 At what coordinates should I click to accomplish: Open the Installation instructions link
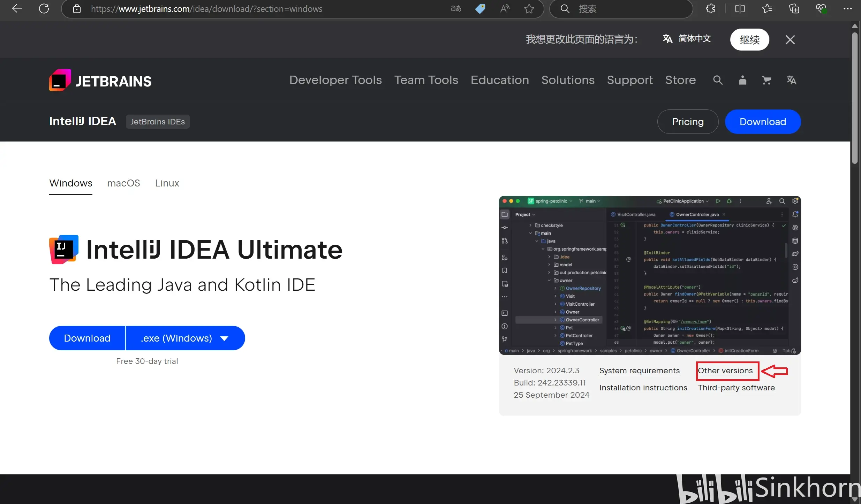click(x=643, y=388)
